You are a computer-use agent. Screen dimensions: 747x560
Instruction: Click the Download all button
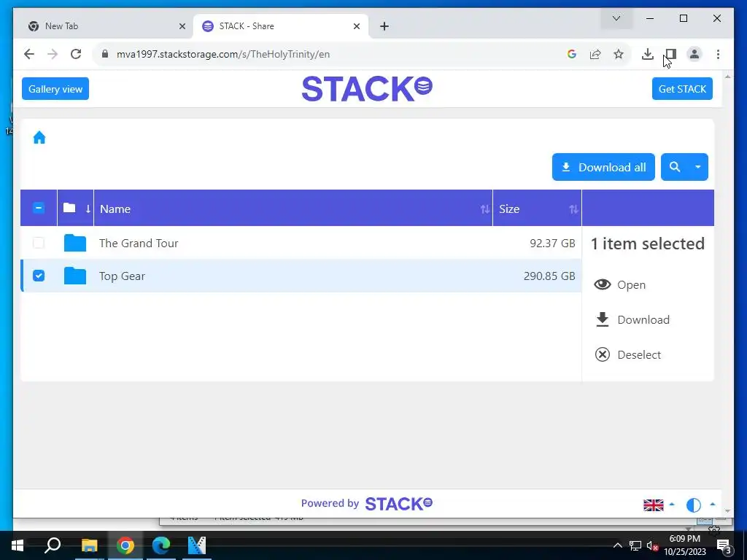603,167
